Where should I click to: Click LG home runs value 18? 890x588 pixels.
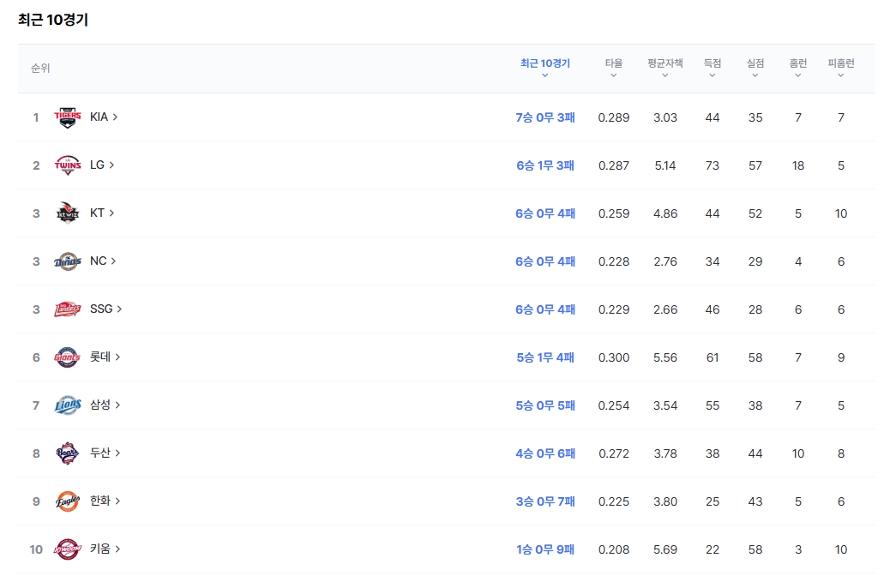tap(798, 165)
